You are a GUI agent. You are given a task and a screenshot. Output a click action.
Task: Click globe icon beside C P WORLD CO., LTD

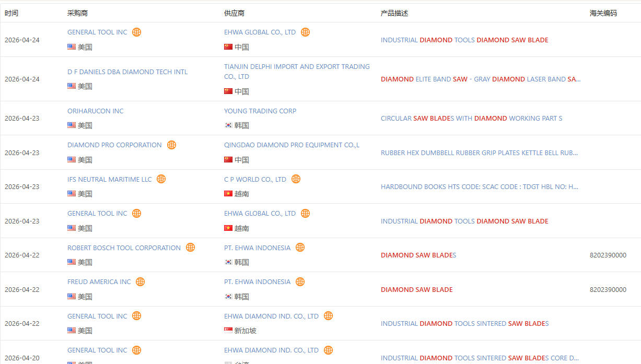click(x=296, y=179)
